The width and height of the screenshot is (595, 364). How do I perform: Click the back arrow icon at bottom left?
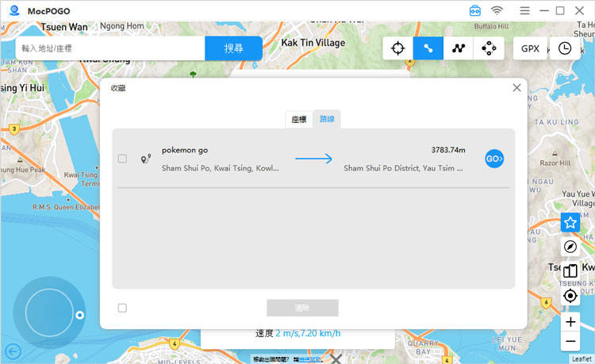tap(13, 351)
